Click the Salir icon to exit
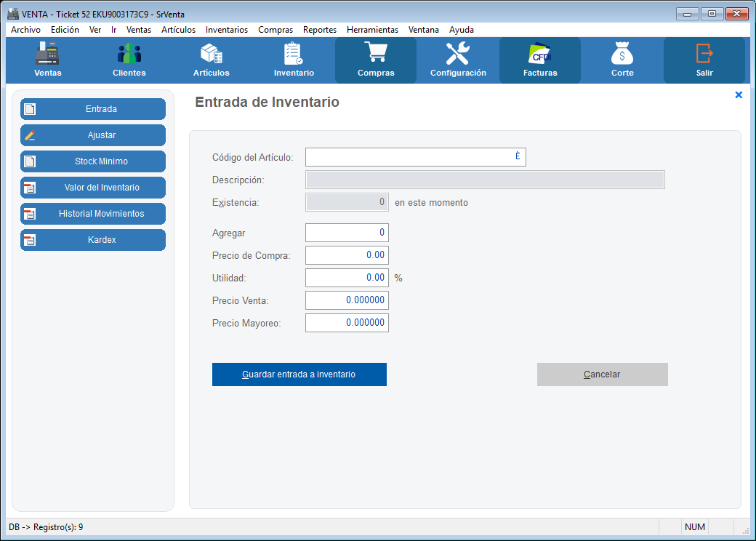This screenshot has width=756, height=541. pos(704,60)
